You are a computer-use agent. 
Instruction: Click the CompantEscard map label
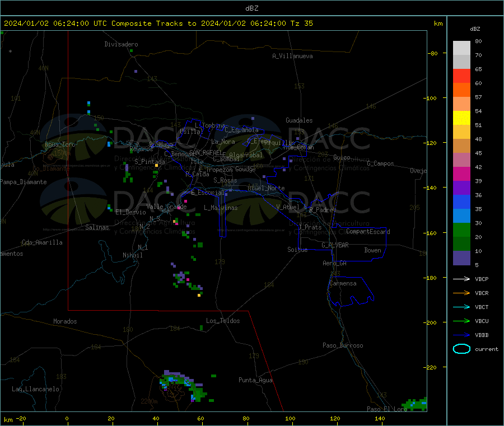pos(368,231)
